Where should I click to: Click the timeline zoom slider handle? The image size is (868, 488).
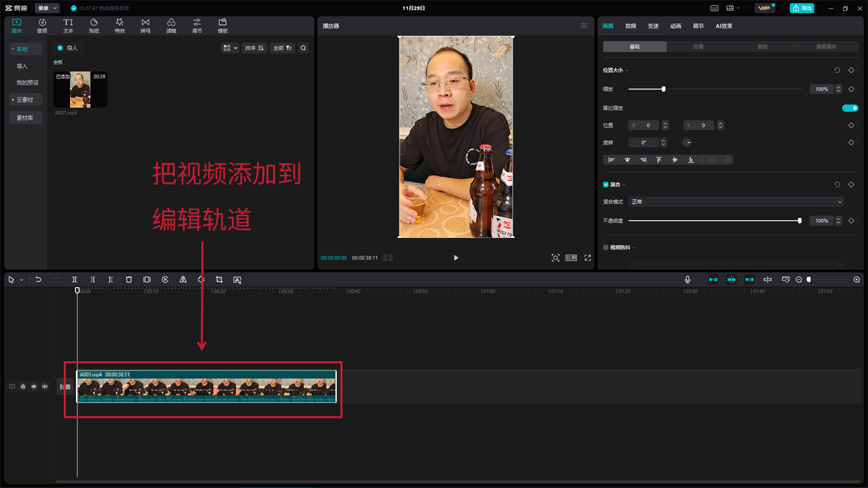pyautogui.click(x=808, y=279)
